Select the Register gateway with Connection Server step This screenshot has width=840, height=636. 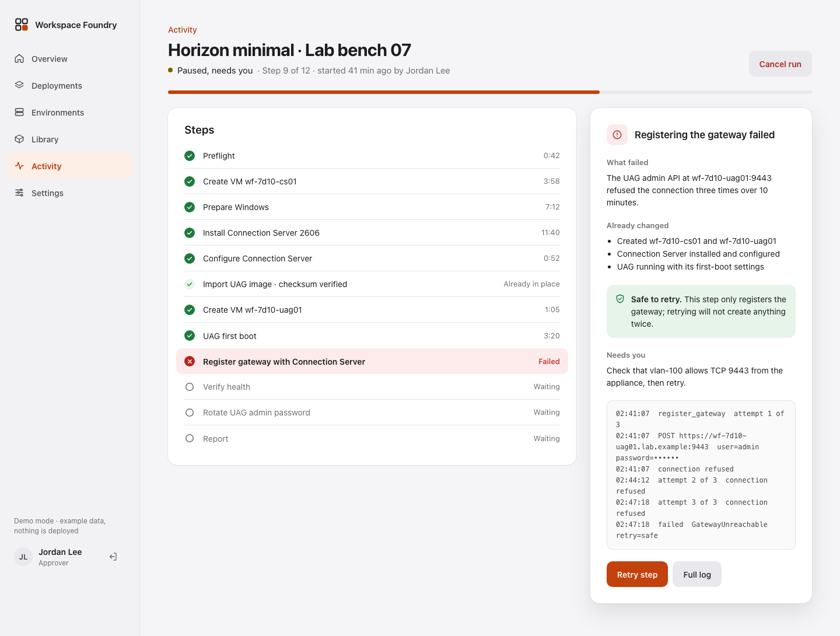coord(372,361)
